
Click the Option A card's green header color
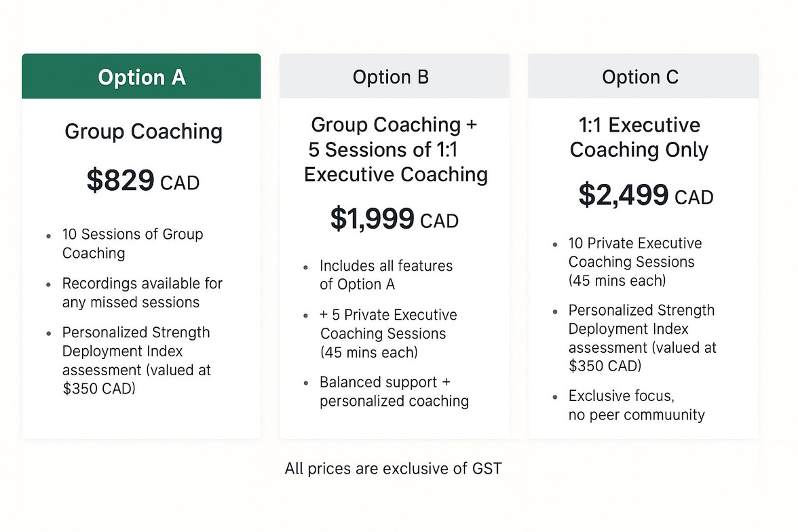tap(141, 77)
